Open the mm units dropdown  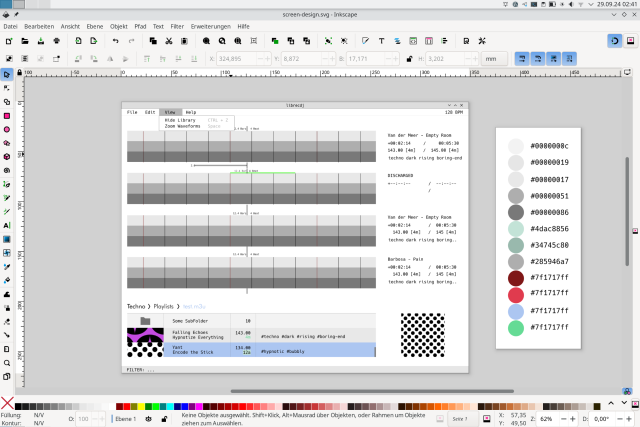(x=492, y=59)
